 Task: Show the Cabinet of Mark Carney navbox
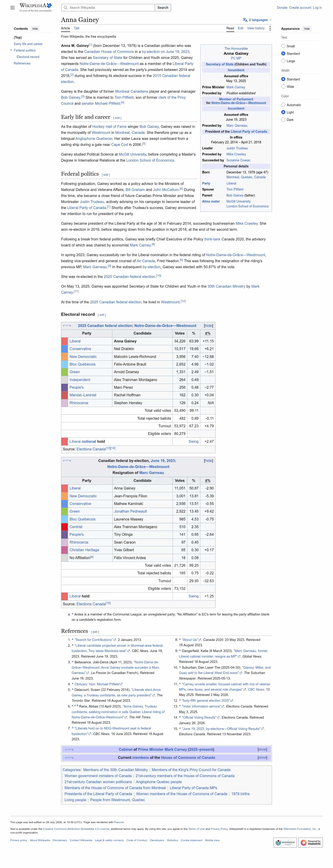[262, 749]
